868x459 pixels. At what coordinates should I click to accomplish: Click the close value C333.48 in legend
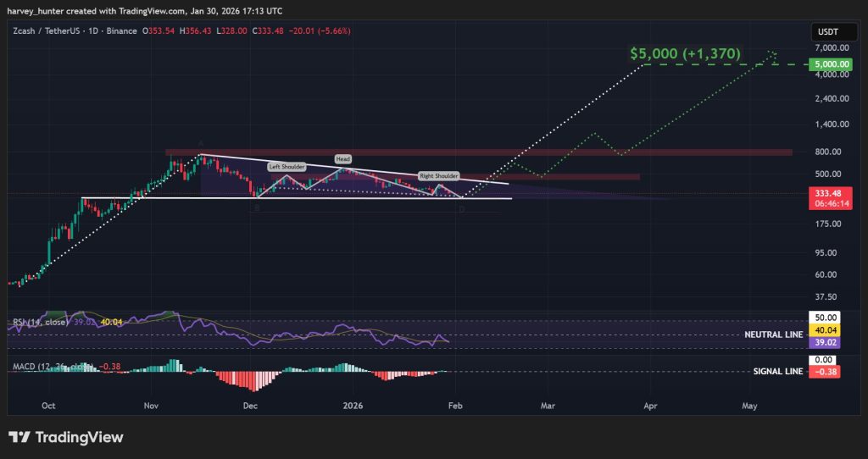[x=268, y=31]
